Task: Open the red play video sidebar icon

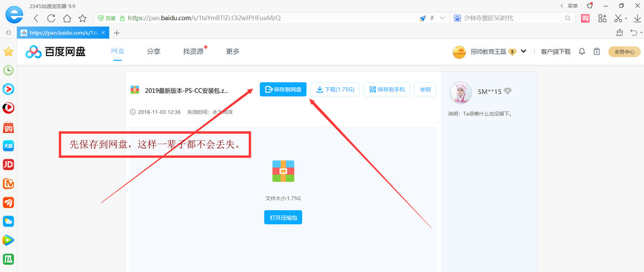Action: pos(8,108)
